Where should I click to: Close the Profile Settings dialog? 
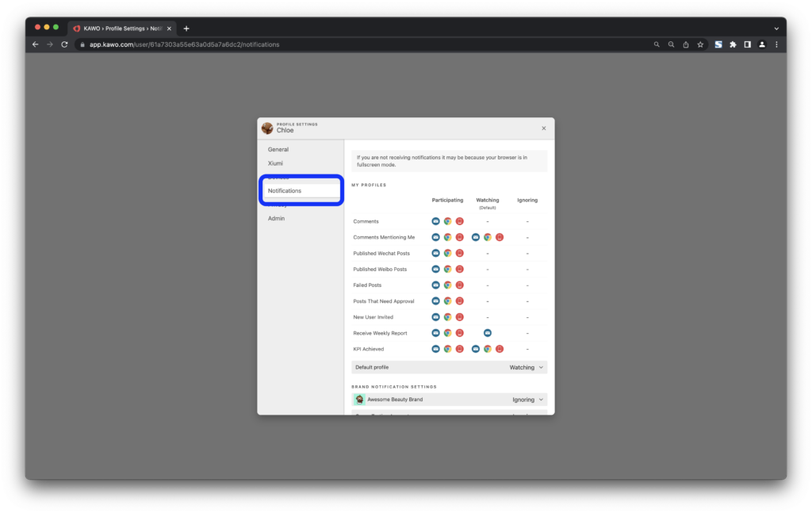click(543, 128)
